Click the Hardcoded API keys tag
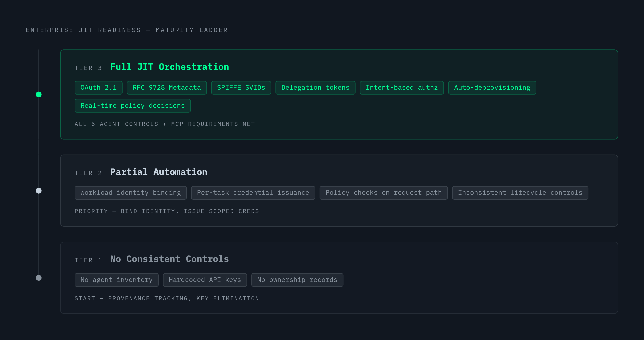The image size is (644, 340). (205, 280)
